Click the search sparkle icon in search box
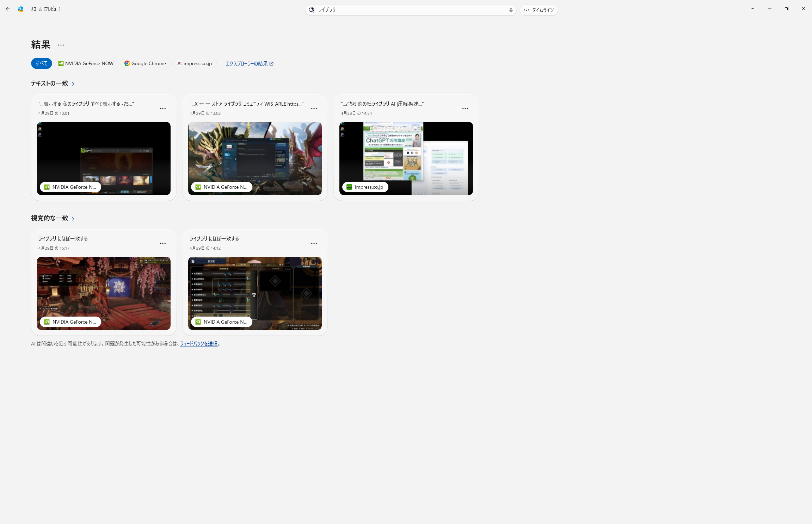This screenshot has width=812, height=524. [x=312, y=10]
